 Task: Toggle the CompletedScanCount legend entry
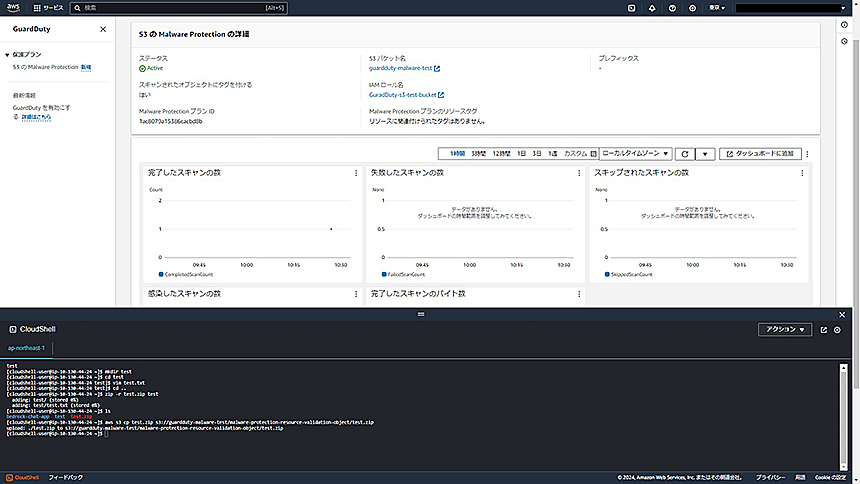(186, 274)
